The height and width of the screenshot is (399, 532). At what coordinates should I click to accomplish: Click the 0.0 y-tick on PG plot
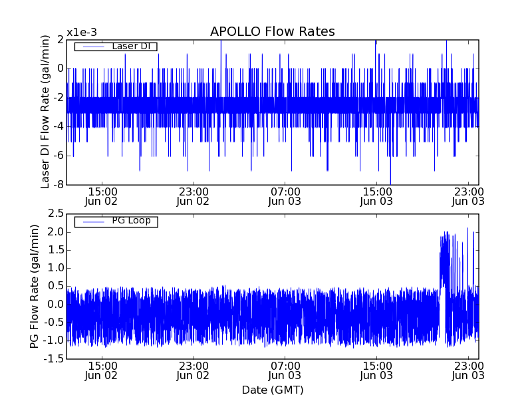click(x=56, y=305)
